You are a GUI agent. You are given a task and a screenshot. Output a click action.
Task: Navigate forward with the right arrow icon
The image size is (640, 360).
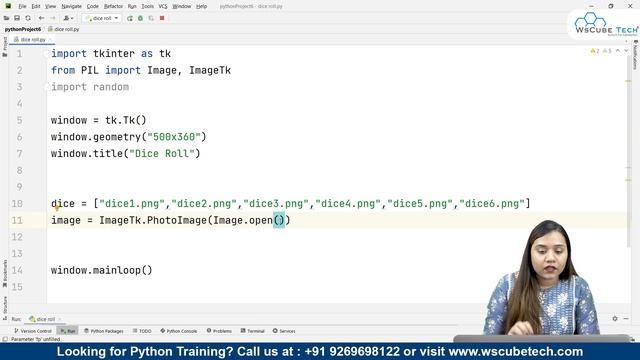(x=53, y=18)
